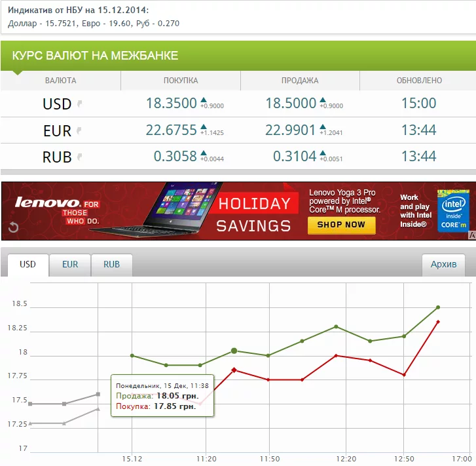Open the Архив tab
The image size is (476, 466).
click(443, 265)
